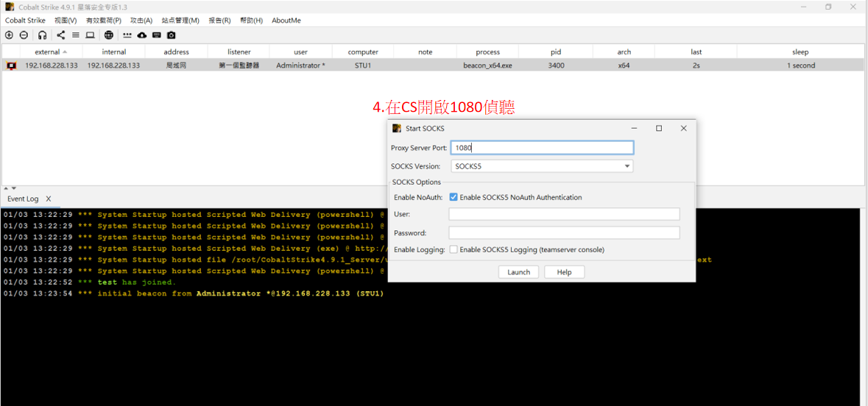This screenshot has height=406, width=868.
Task: Click the 1 second sleep cell
Action: coord(801,65)
